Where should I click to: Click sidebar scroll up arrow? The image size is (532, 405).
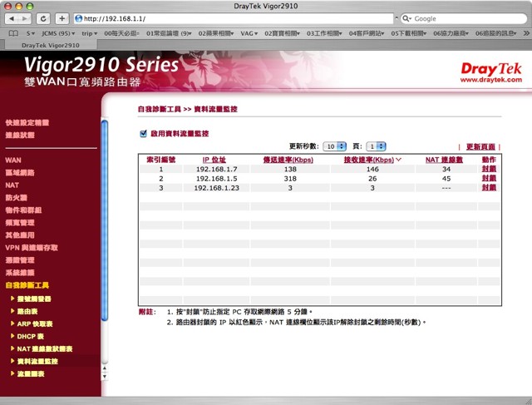pyautogui.click(x=105, y=368)
